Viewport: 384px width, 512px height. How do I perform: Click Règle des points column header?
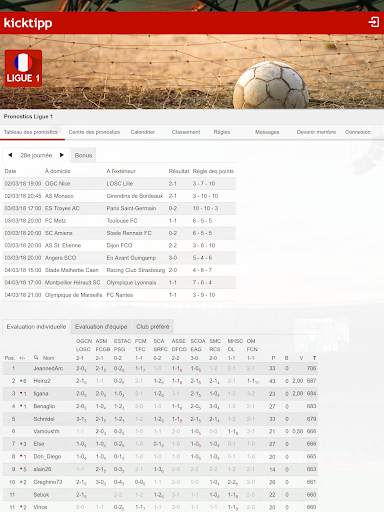(x=213, y=171)
